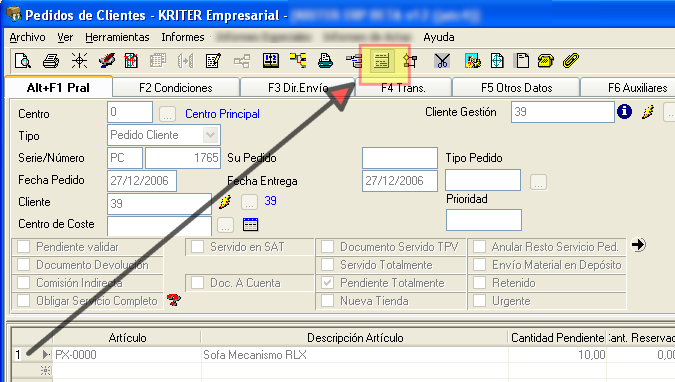675x382 pixels.
Task: Click the paperclip attachment icon
Action: tap(571, 61)
